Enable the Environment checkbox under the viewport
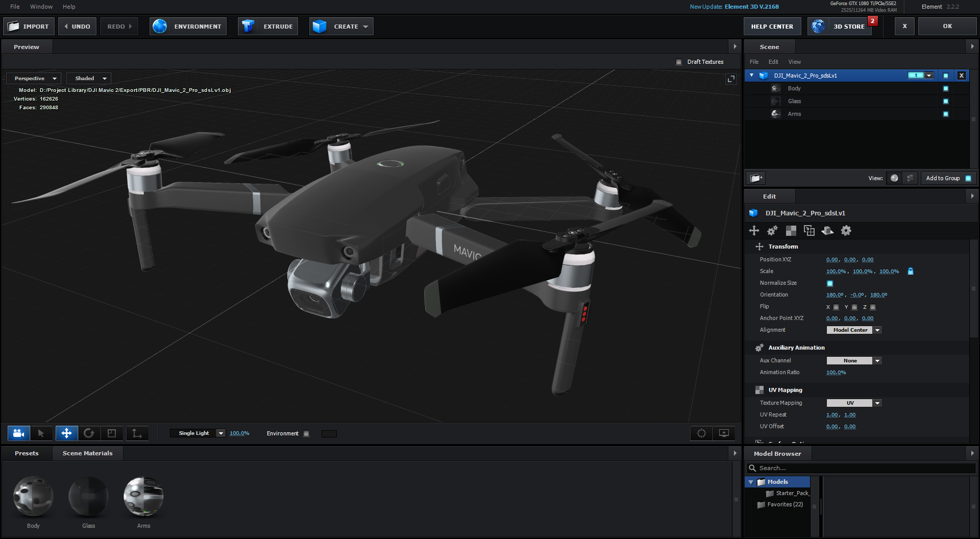This screenshot has height=539, width=980. pos(306,434)
